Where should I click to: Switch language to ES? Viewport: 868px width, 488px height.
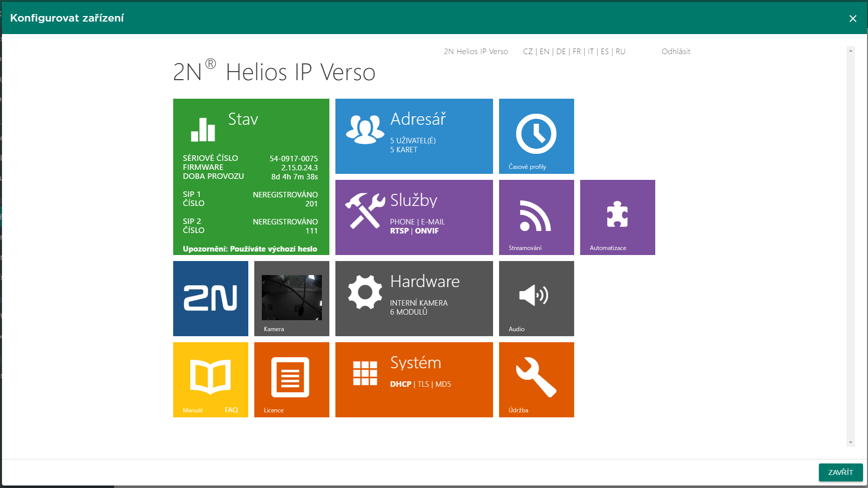[605, 52]
